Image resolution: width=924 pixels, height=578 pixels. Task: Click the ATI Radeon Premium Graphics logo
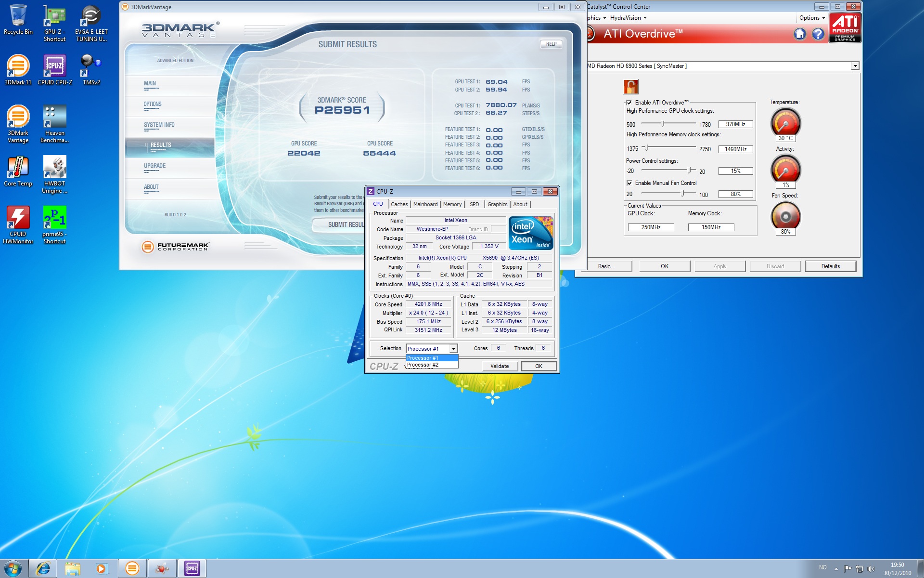pos(845,28)
